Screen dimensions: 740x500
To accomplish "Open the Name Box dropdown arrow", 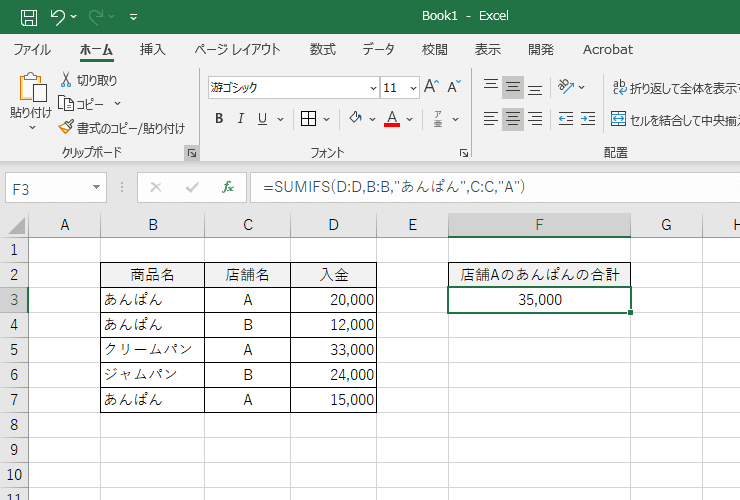I will tap(97, 188).
